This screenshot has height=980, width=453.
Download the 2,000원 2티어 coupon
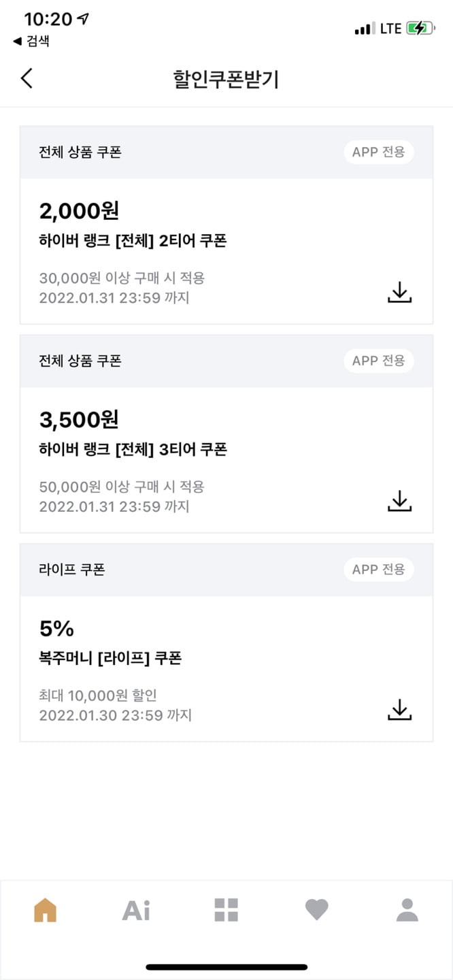tap(400, 292)
